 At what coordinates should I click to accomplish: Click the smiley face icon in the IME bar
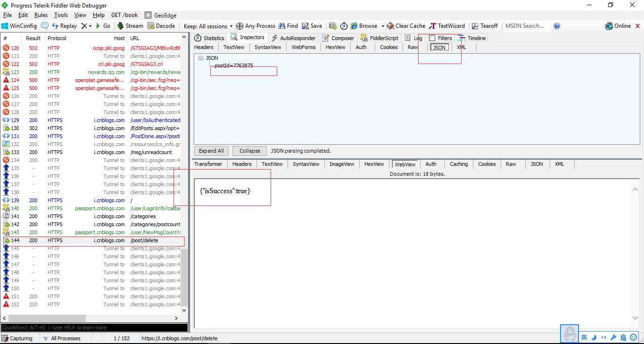pyautogui.click(x=634, y=337)
